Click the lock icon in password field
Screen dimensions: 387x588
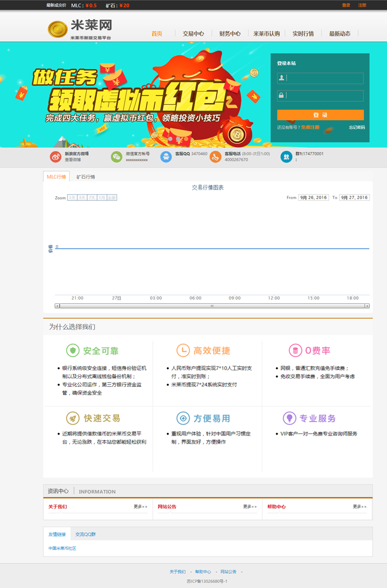click(281, 95)
